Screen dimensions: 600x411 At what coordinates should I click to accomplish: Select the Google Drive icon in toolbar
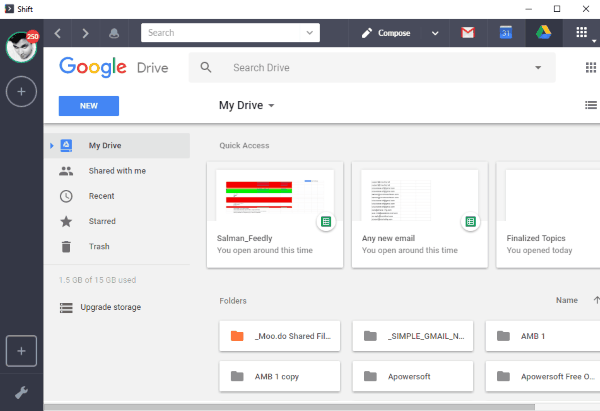[x=544, y=33]
